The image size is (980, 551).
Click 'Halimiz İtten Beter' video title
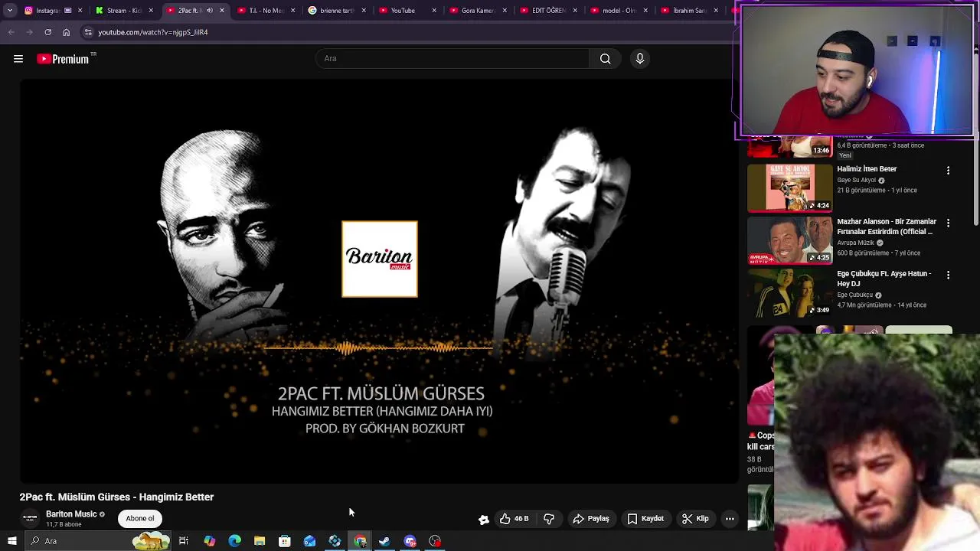(x=867, y=169)
